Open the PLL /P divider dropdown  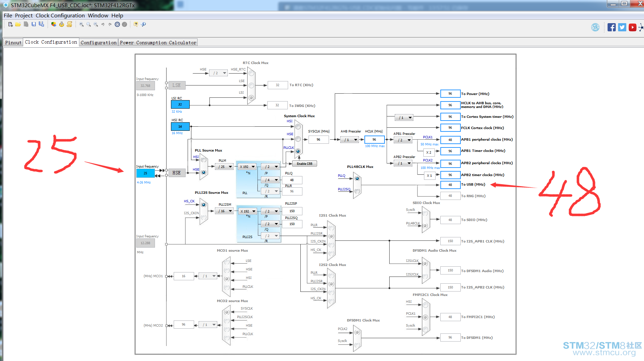(x=270, y=167)
